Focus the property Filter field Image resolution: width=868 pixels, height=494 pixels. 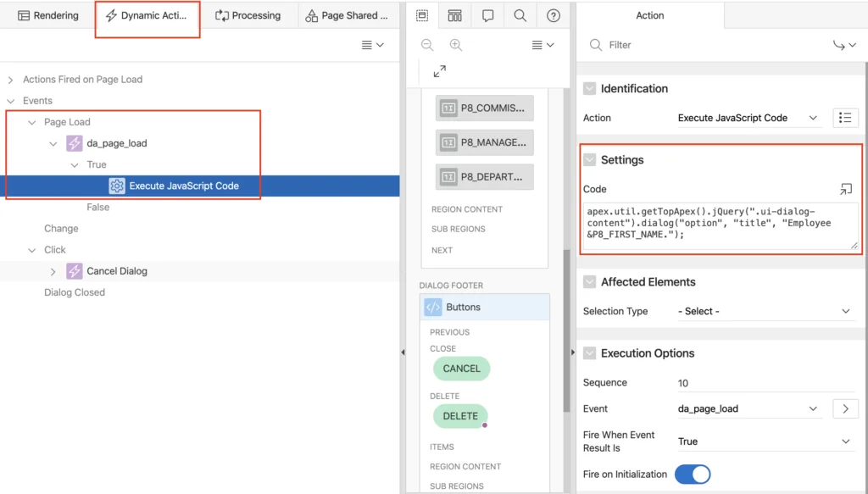(714, 45)
